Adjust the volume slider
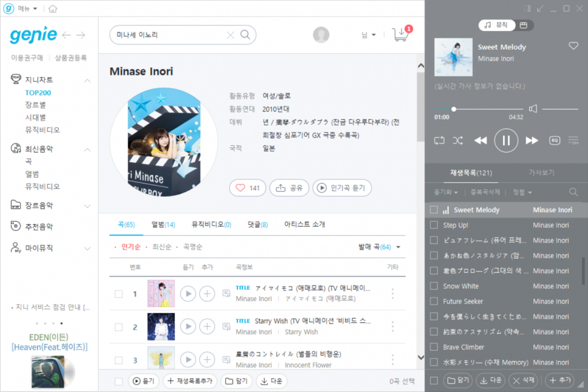The height and width of the screenshot is (392, 588). 560,109
